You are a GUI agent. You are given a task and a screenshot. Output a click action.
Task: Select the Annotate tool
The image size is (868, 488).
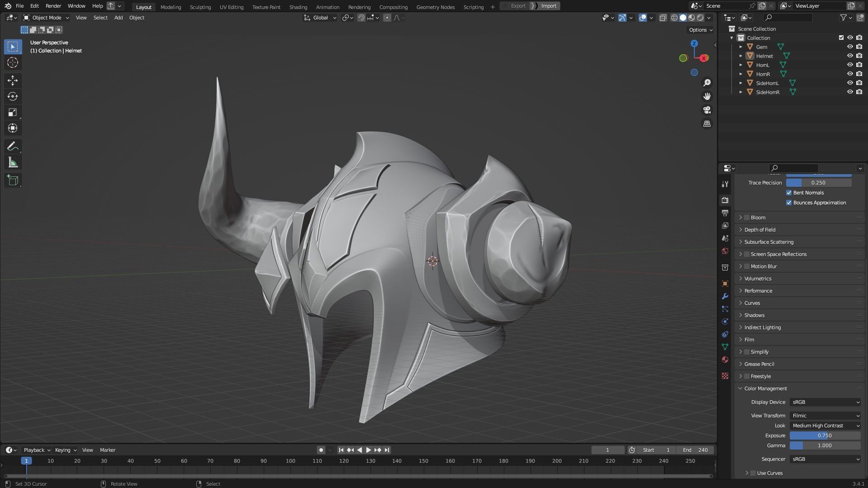pos(13,146)
